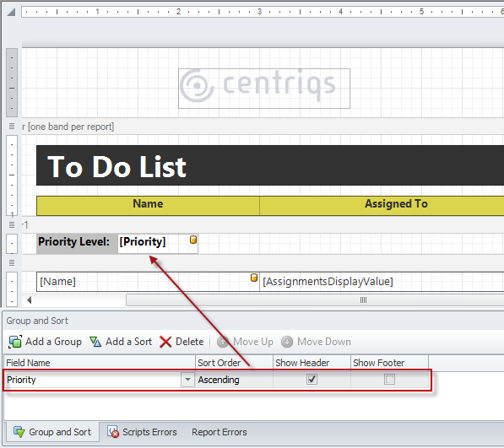Screen dimensions: 504x448
Task: Collapse the group header band
Action: click(12, 224)
